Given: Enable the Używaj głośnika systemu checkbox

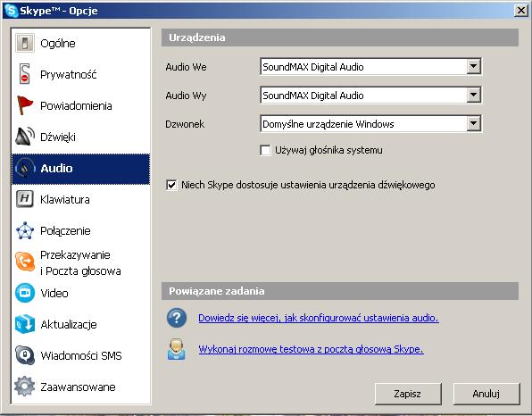Looking at the screenshot, I should 265,150.
